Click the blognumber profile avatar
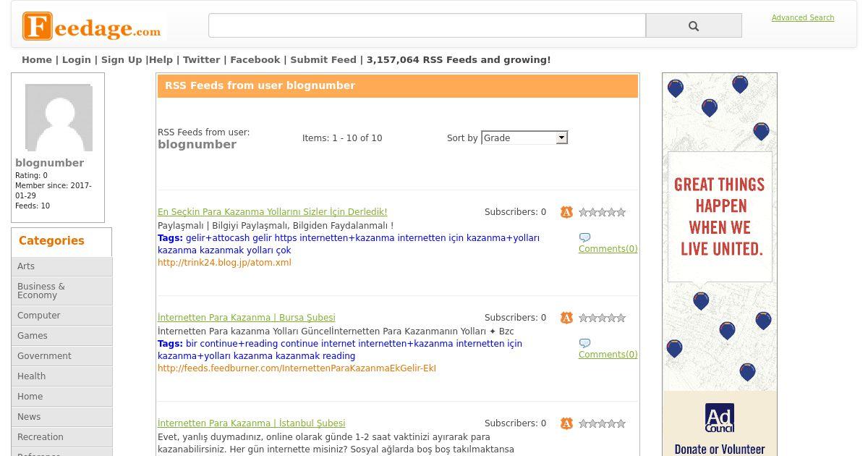 59,117
